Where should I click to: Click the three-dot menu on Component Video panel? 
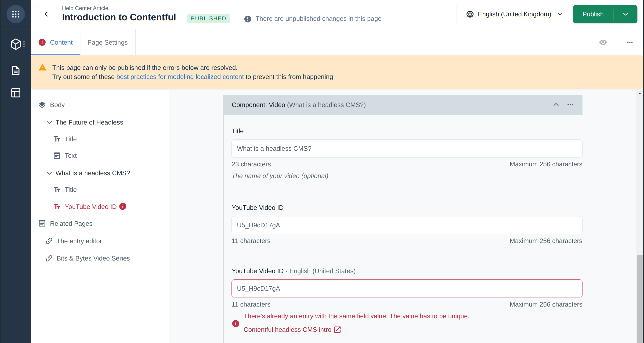pyautogui.click(x=570, y=105)
